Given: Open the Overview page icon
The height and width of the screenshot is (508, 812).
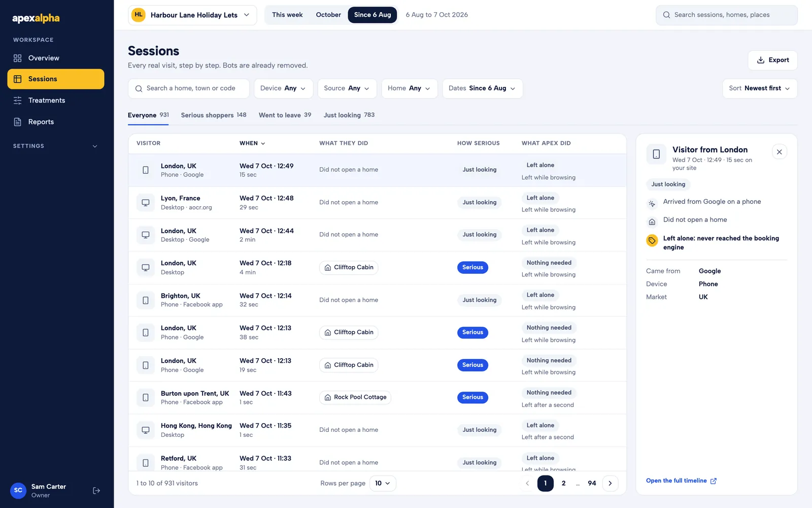Looking at the screenshot, I should point(18,58).
